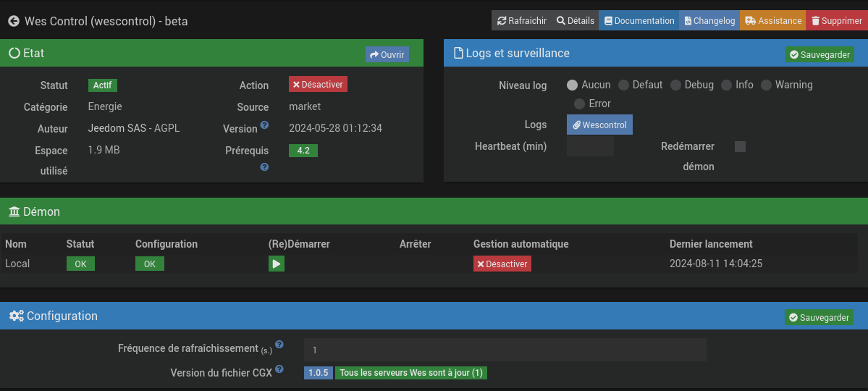Start the Local daemon with the play icon
This screenshot has width=868, height=391.
pyautogui.click(x=277, y=264)
